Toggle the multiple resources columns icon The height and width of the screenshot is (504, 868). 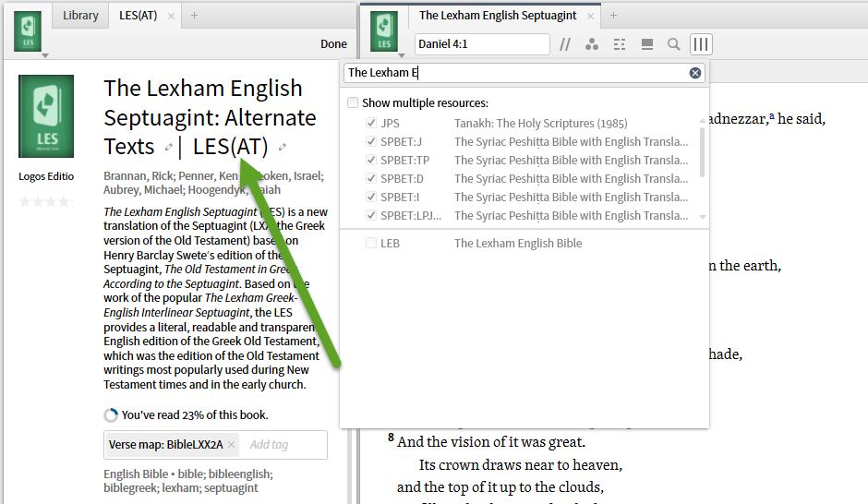pos(701,44)
